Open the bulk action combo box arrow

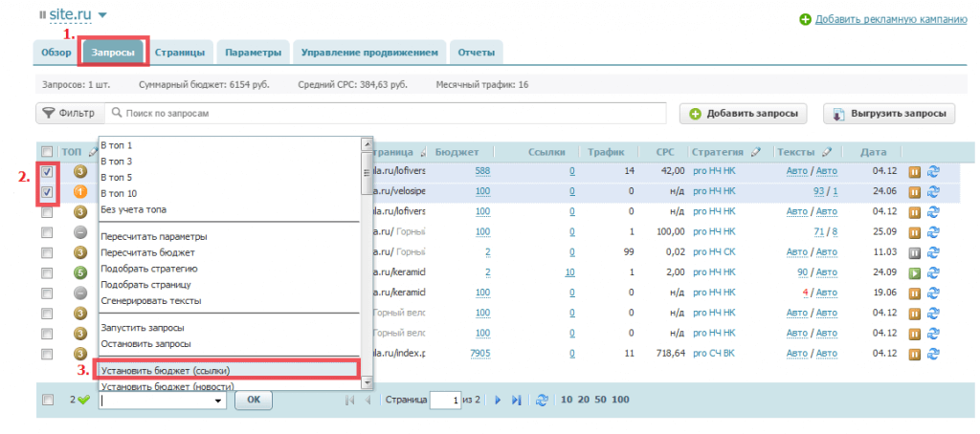[218, 401]
